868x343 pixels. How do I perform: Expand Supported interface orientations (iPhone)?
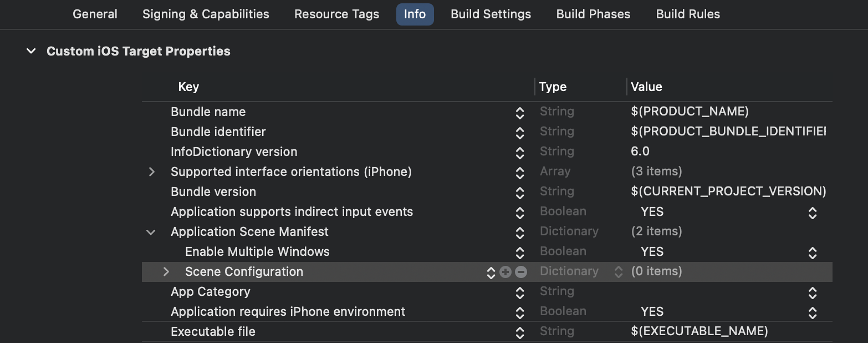coord(152,173)
